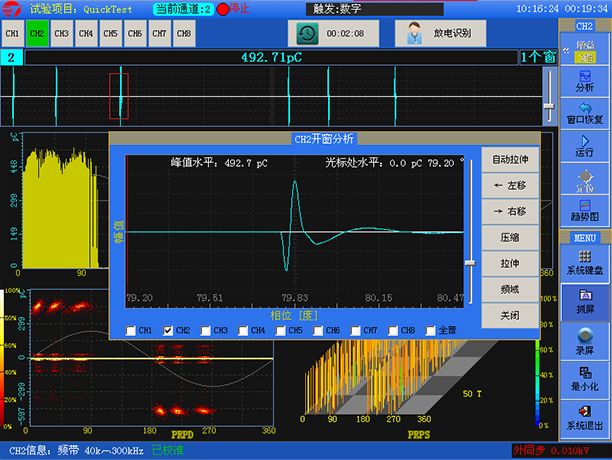Viewport: 612px width, 460px height.
Task: Collapse the MENU section header
Action: (585, 238)
